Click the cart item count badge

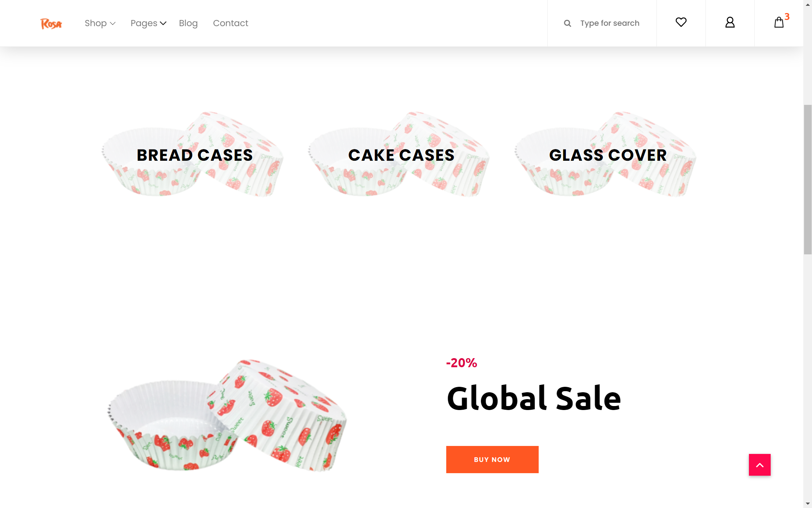tap(787, 16)
